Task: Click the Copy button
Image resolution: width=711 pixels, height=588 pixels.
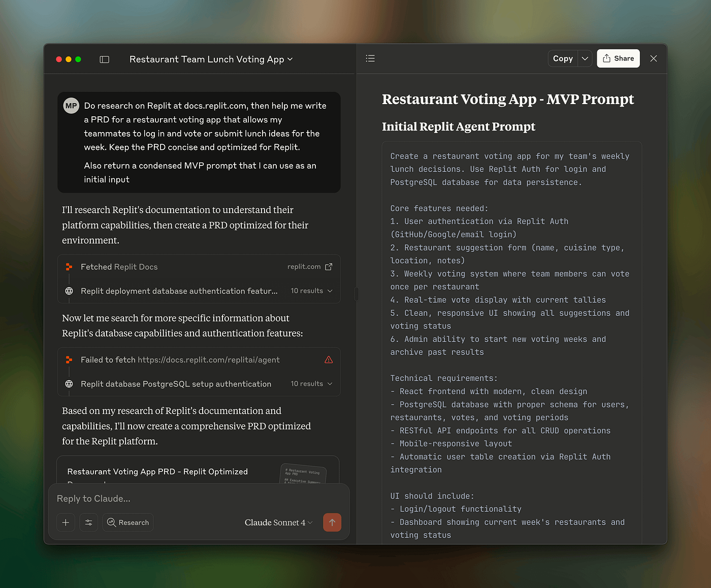Action: [563, 58]
